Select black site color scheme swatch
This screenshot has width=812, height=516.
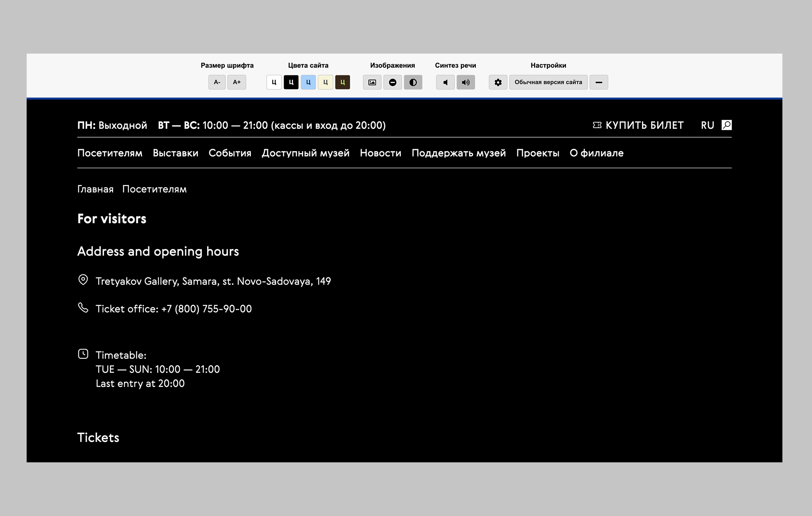(x=291, y=82)
